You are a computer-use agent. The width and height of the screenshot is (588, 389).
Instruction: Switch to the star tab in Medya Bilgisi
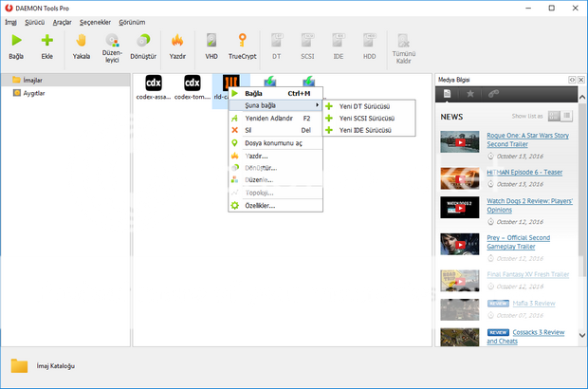(x=470, y=94)
